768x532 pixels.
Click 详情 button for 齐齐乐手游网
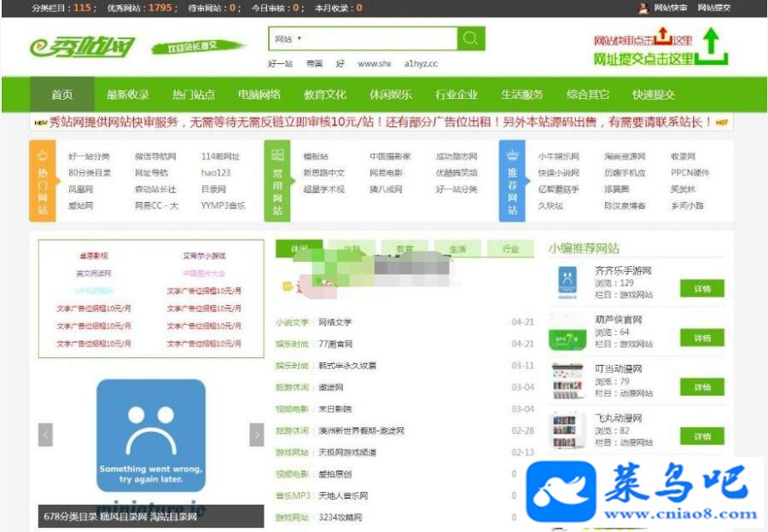pyautogui.click(x=702, y=289)
